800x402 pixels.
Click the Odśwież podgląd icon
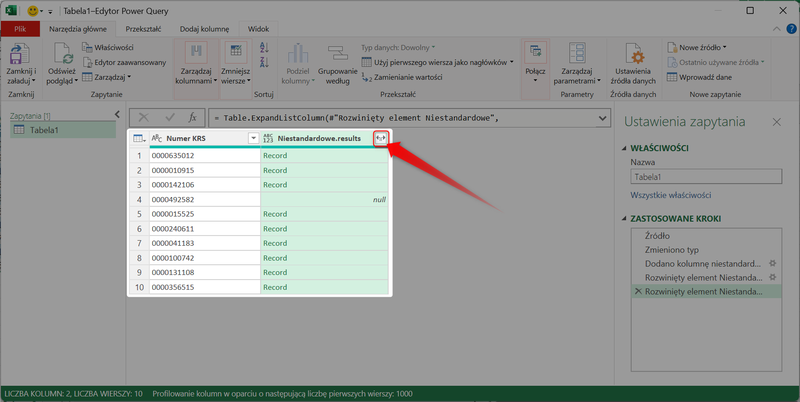63,54
